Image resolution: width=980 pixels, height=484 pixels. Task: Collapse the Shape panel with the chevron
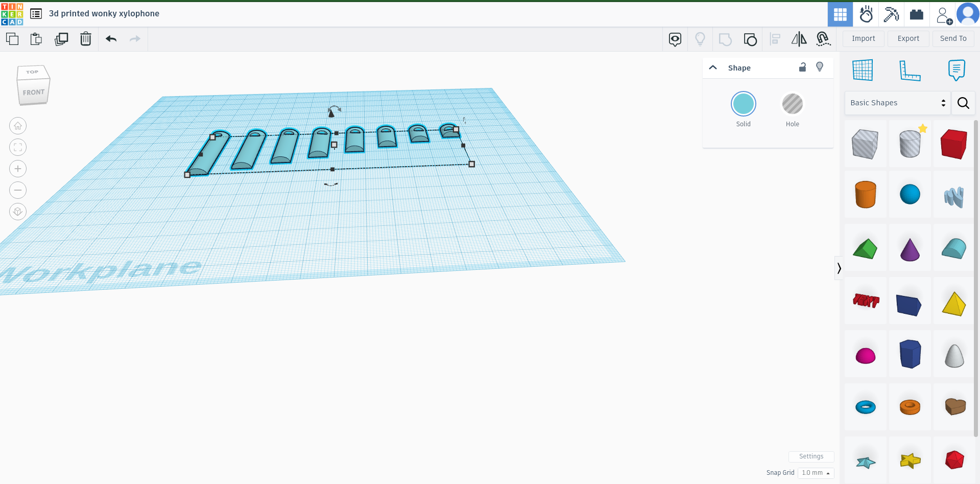(x=712, y=67)
